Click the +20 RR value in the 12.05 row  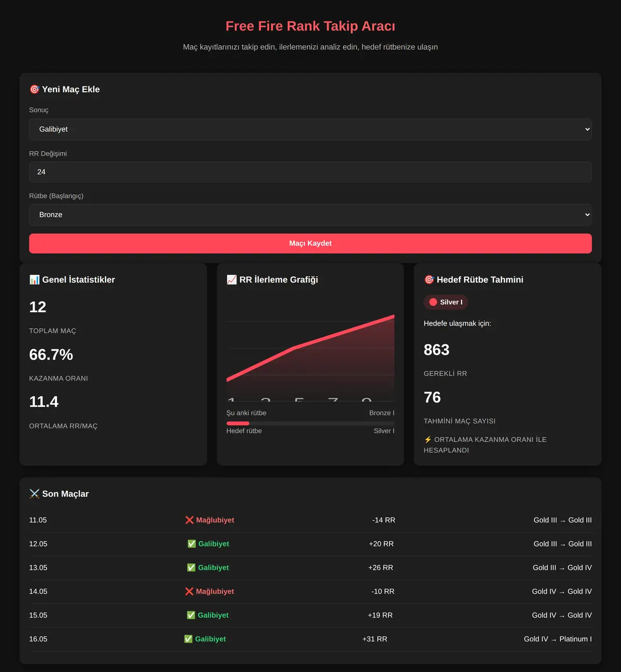tap(381, 544)
